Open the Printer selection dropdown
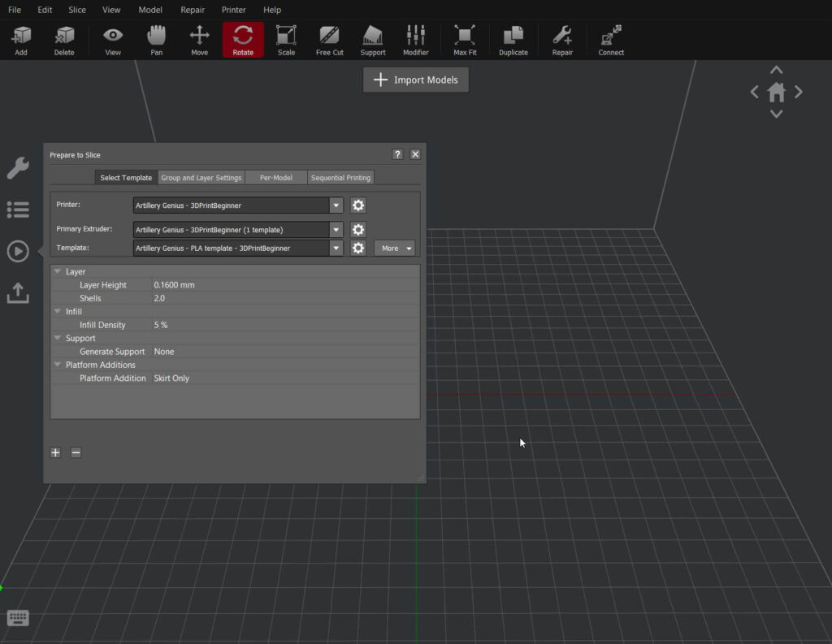The height and width of the screenshot is (644, 832). [x=336, y=205]
